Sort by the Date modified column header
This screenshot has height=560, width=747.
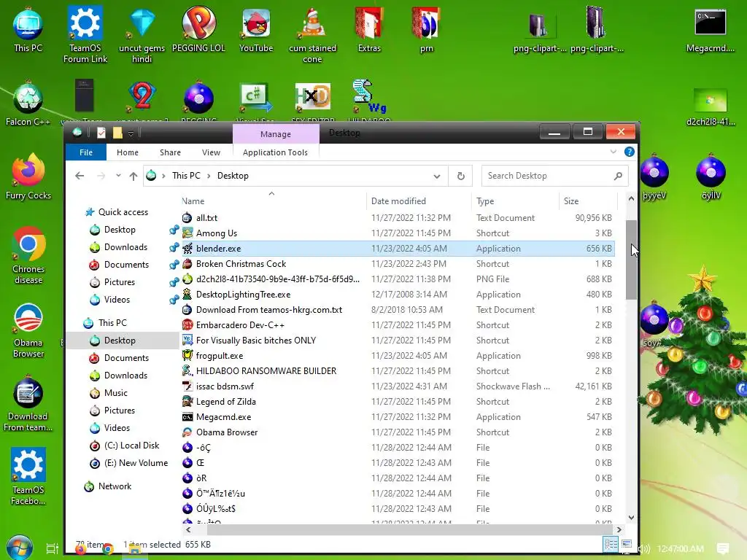(419, 201)
